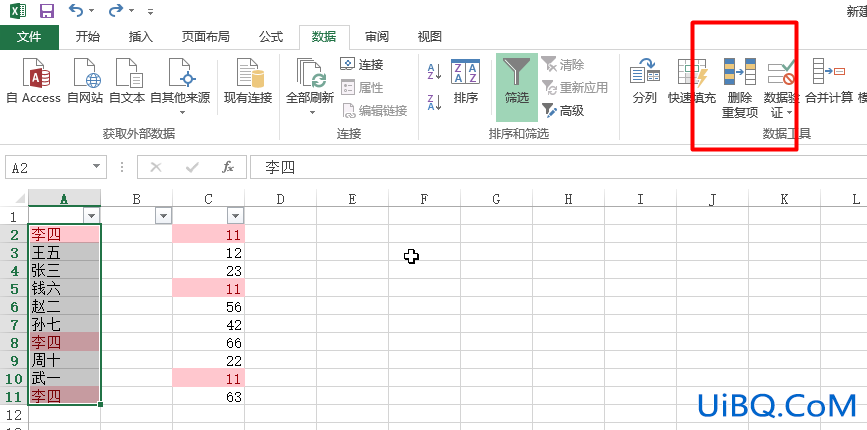The image size is (867, 430).
Task: Switch to the 页面布局 ribbon tab
Action: (x=206, y=37)
